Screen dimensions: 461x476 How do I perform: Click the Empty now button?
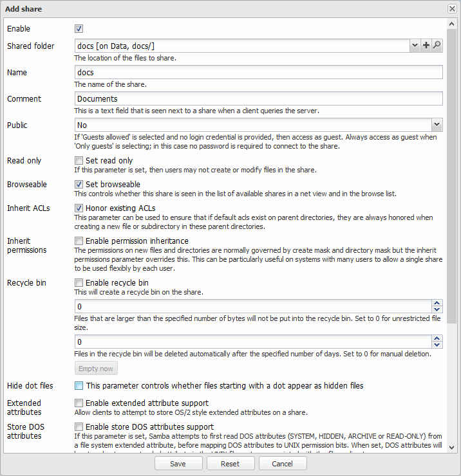click(96, 368)
